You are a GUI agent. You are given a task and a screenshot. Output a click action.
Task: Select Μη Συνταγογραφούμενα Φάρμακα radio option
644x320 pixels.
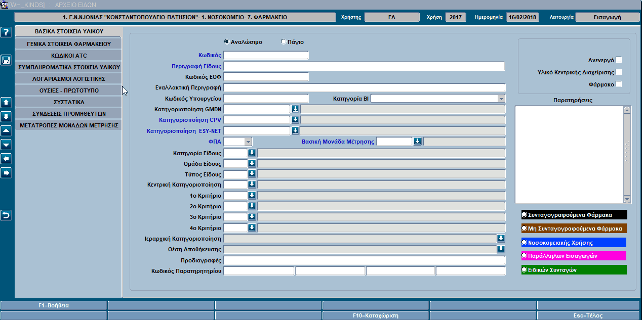(x=525, y=228)
